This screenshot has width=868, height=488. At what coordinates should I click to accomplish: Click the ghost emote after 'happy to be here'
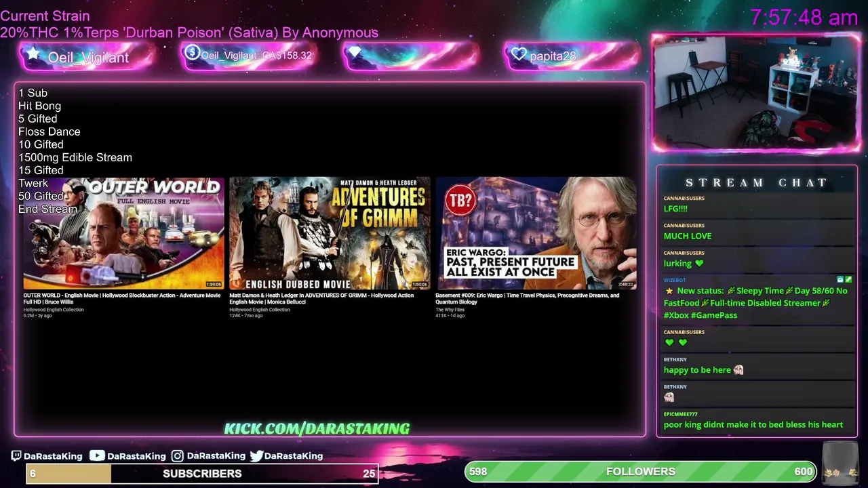[x=738, y=370]
